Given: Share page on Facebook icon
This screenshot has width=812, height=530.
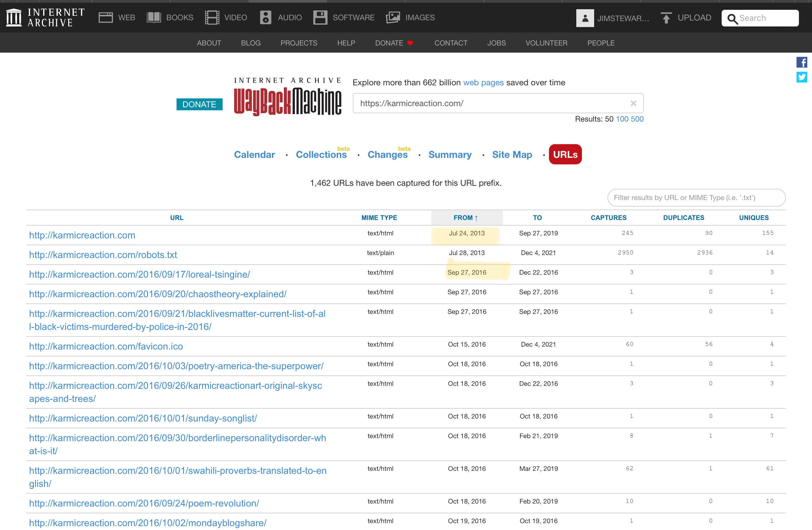Looking at the screenshot, I should (802, 62).
